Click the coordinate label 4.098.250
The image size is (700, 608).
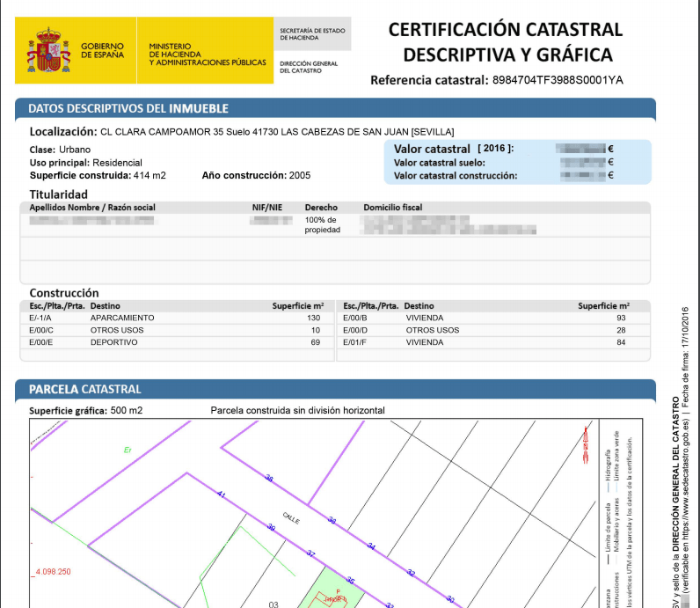(53, 572)
